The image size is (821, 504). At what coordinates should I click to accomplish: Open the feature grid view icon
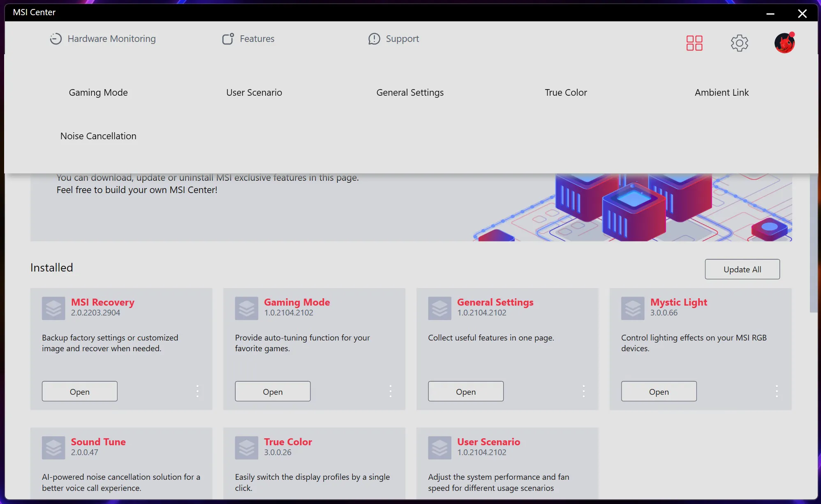coord(694,43)
